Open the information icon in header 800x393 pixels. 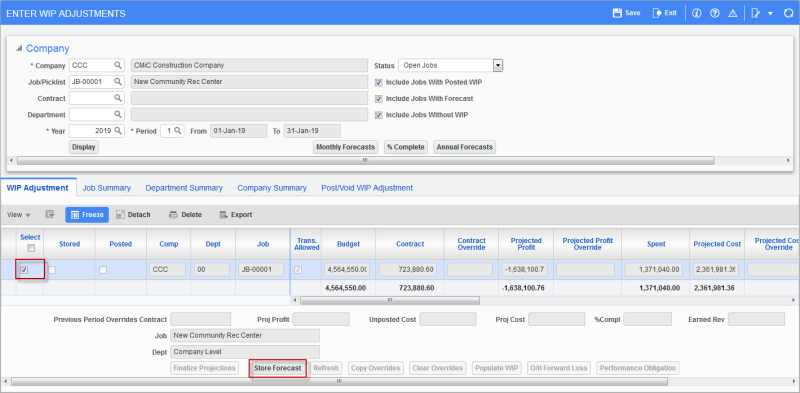coord(696,13)
